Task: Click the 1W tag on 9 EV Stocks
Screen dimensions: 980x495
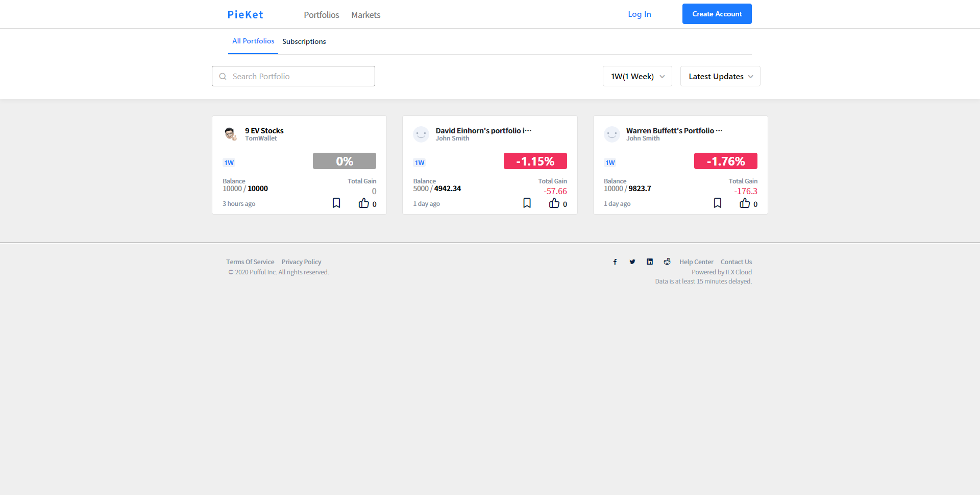Action: [229, 163]
